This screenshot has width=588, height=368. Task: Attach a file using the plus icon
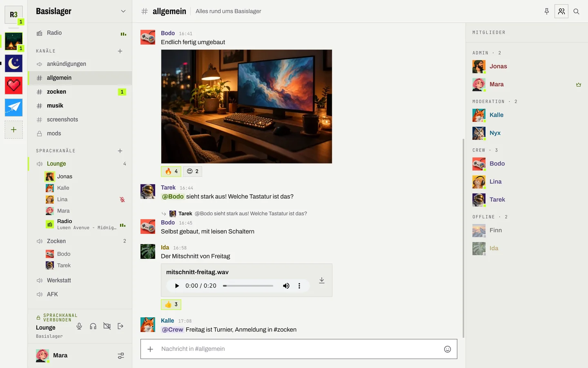pos(150,349)
